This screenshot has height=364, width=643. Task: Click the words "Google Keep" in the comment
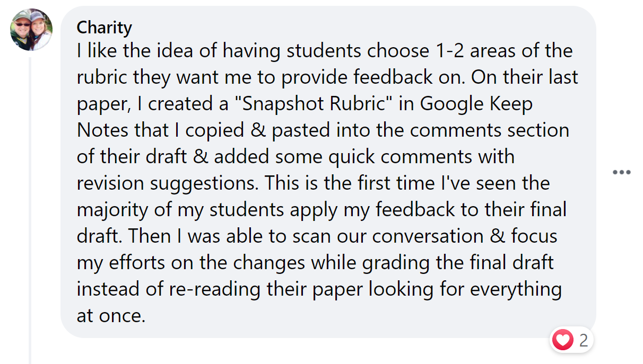tap(476, 104)
